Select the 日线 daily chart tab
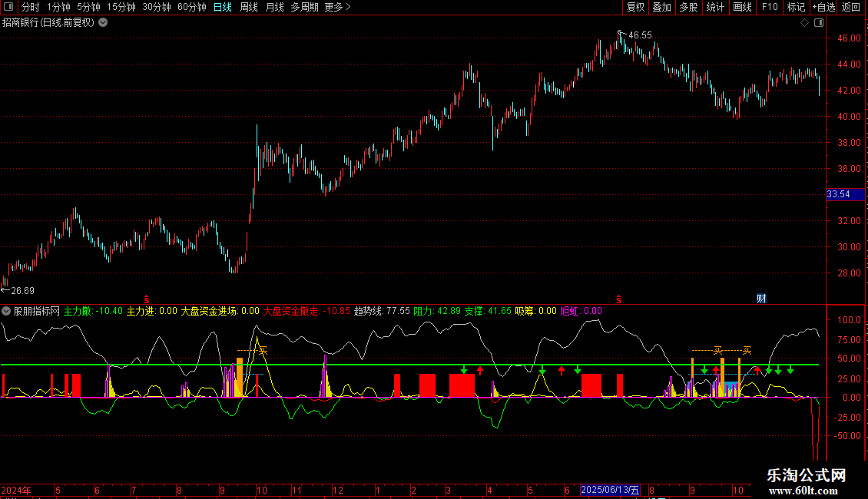Viewport: 868px width, 499px height. click(x=223, y=7)
